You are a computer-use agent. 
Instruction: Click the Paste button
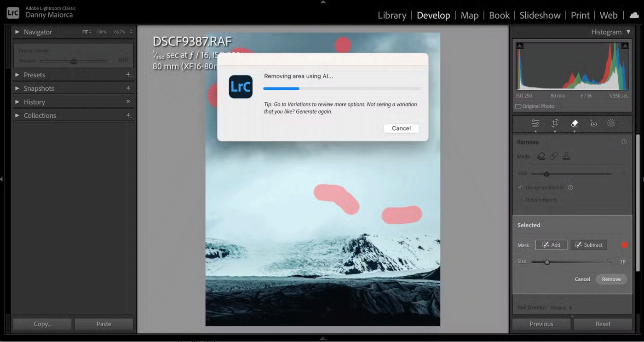click(104, 324)
